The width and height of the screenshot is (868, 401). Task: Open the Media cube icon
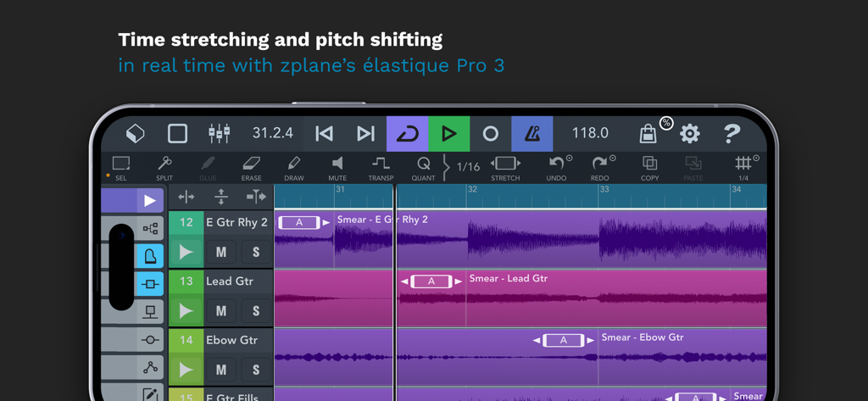(x=135, y=133)
